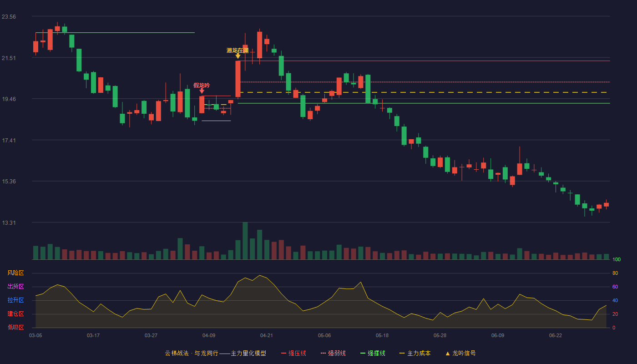This screenshot has height=364, width=637.
Task: Click the 05-18 date label
Action: pyautogui.click(x=382, y=336)
